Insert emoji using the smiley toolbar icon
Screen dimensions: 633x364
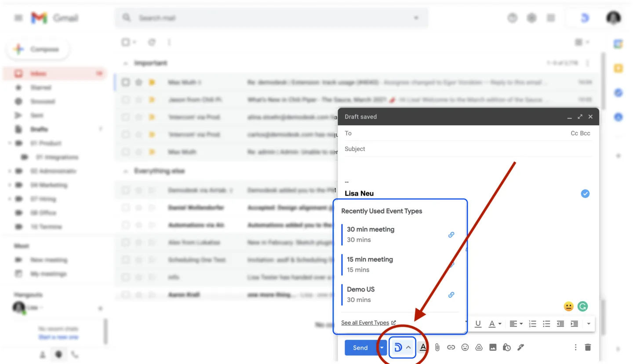pyautogui.click(x=465, y=347)
